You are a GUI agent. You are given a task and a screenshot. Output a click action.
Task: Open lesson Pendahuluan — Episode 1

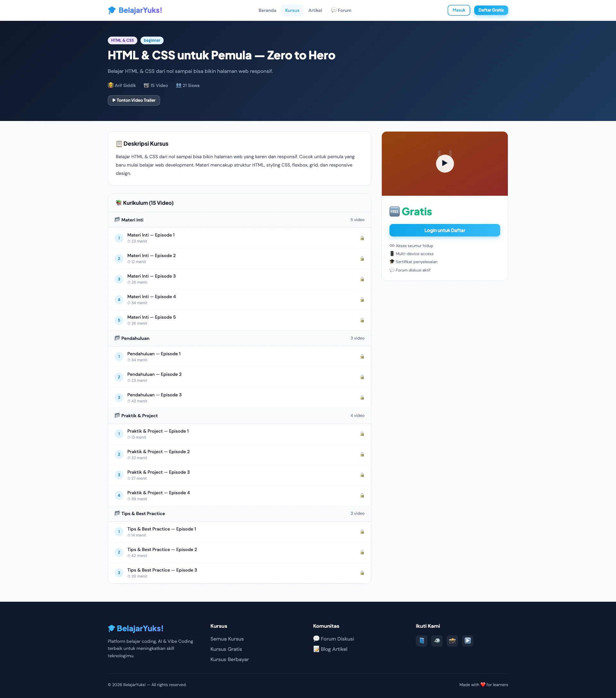(239, 357)
